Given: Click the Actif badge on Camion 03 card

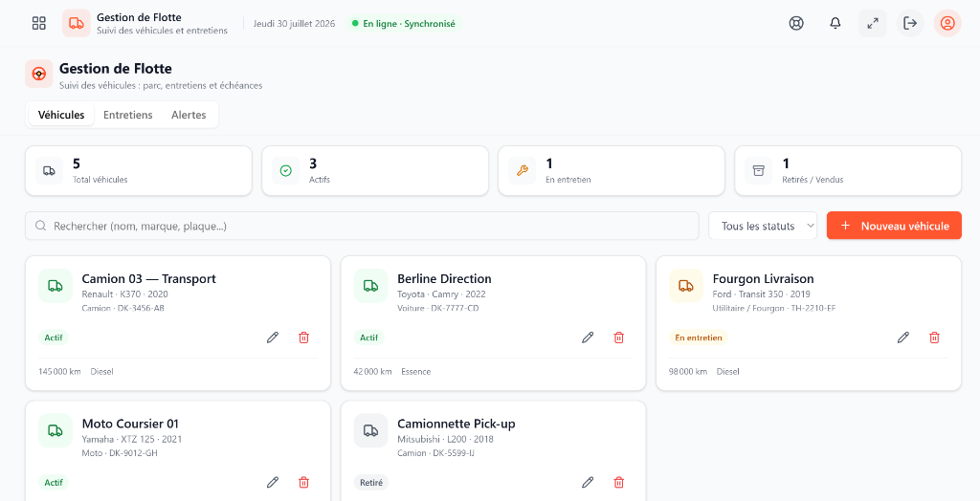Looking at the screenshot, I should coord(54,338).
